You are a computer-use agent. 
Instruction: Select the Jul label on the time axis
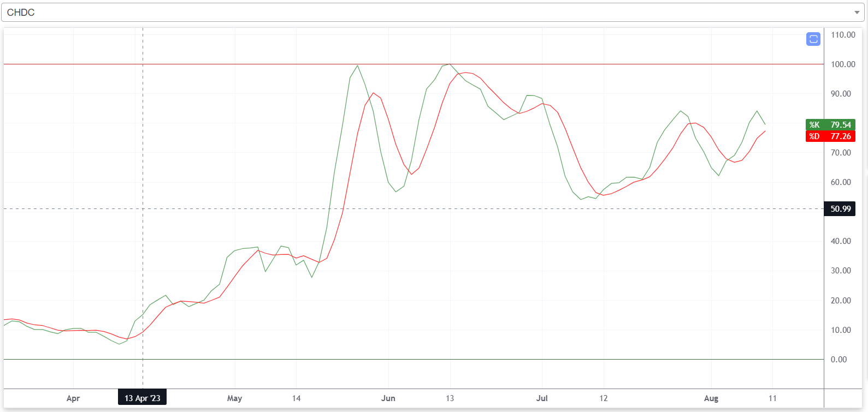(x=542, y=398)
